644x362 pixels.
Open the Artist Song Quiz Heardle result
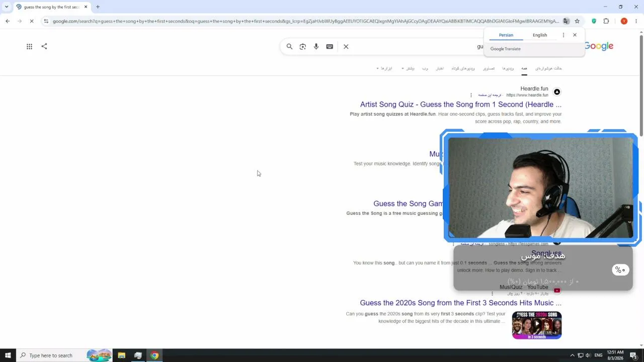[x=461, y=105]
